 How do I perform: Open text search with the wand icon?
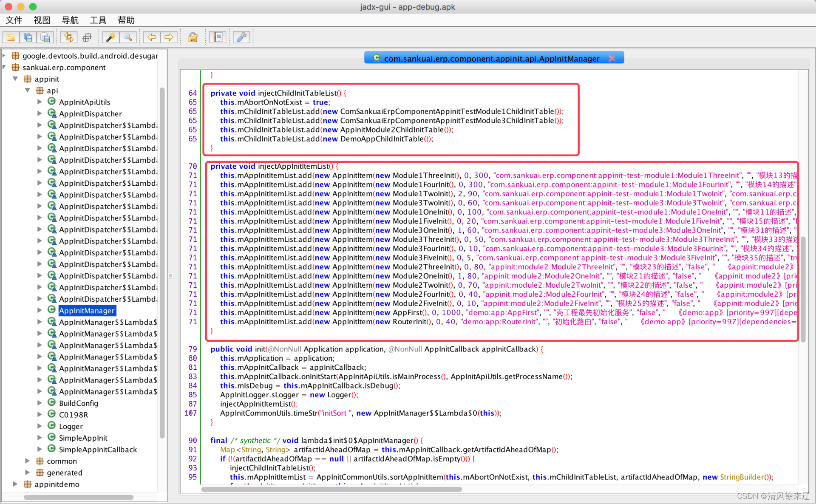point(110,37)
